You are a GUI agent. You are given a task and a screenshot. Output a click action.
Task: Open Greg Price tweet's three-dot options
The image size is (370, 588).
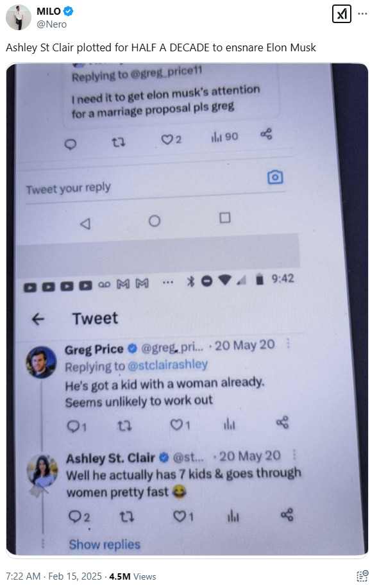pyautogui.click(x=288, y=343)
